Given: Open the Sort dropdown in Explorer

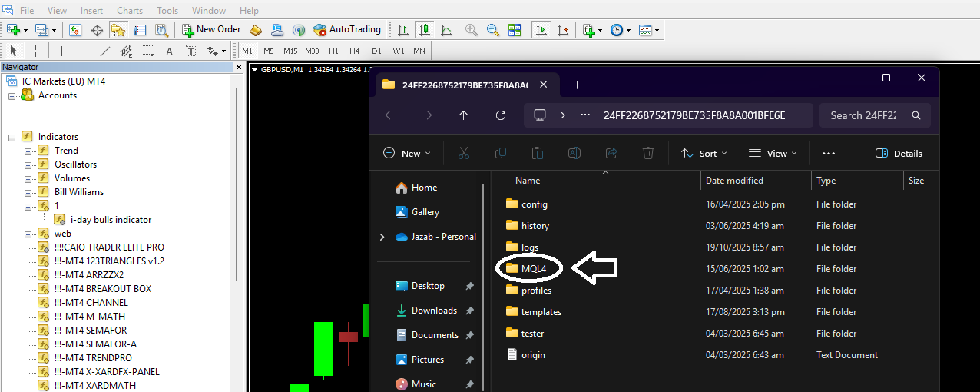Looking at the screenshot, I should 704,153.
